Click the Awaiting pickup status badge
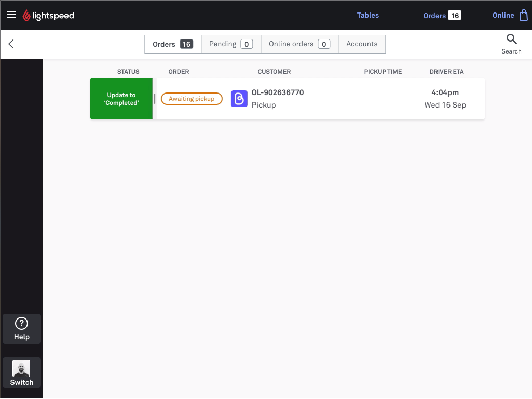This screenshot has width=532, height=399. (x=192, y=99)
